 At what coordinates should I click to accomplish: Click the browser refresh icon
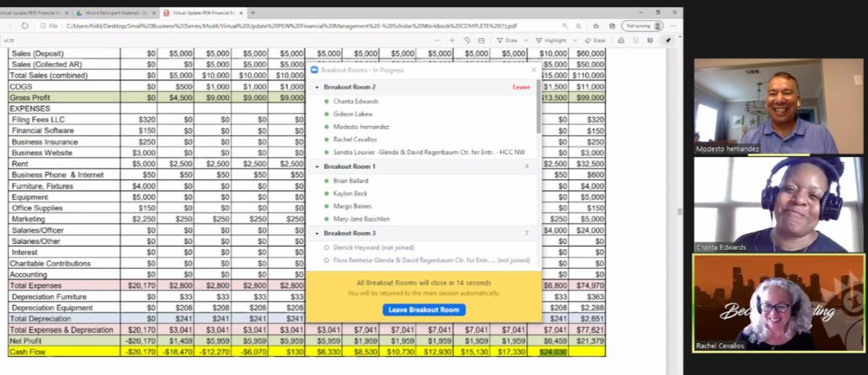pyautogui.click(x=25, y=25)
